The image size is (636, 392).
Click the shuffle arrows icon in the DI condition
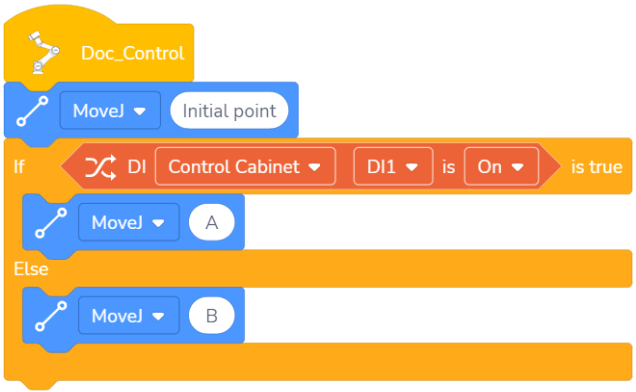101,167
